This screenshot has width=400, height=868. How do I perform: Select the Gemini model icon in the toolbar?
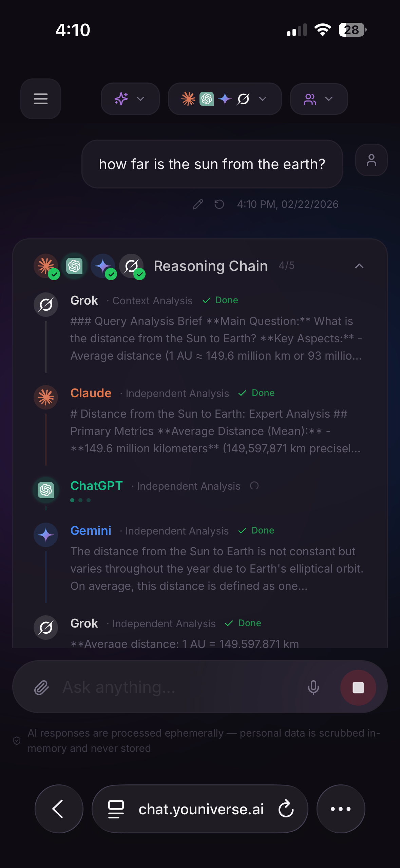(224, 99)
